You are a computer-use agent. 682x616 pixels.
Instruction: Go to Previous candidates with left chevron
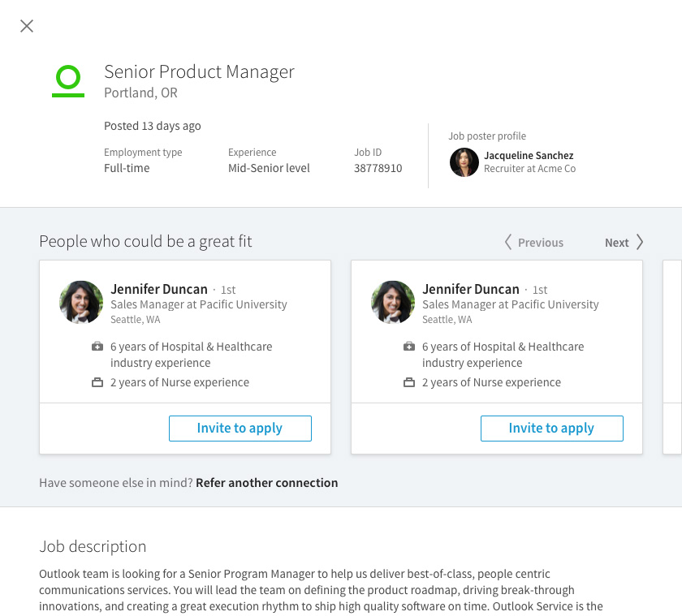click(509, 242)
